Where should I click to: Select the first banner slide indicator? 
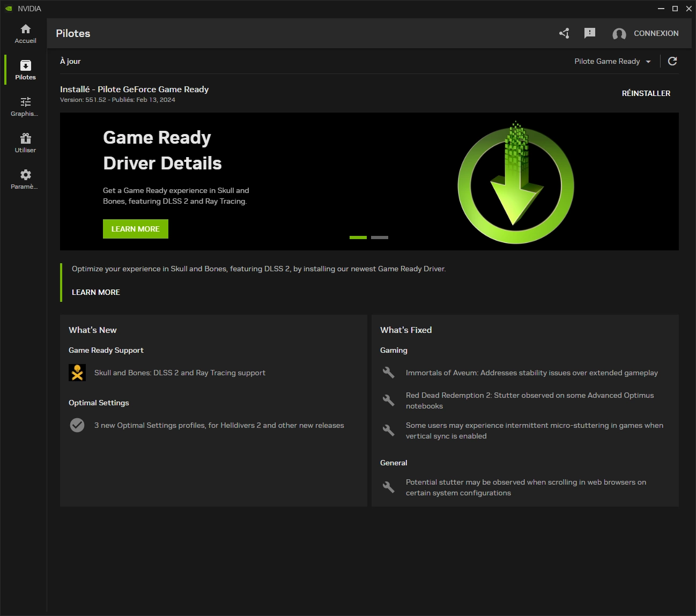coord(358,238)
